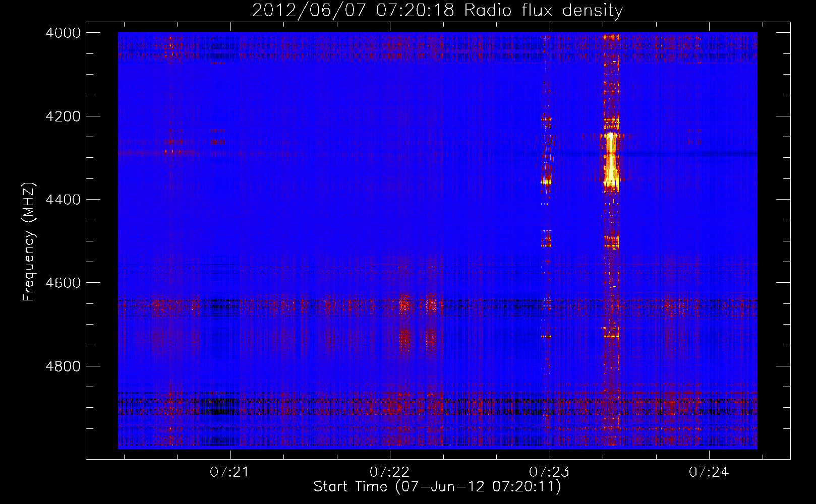Click the plot title "2012/06/07 07:20:18 Radio flux density"

[x=437, y=10]
